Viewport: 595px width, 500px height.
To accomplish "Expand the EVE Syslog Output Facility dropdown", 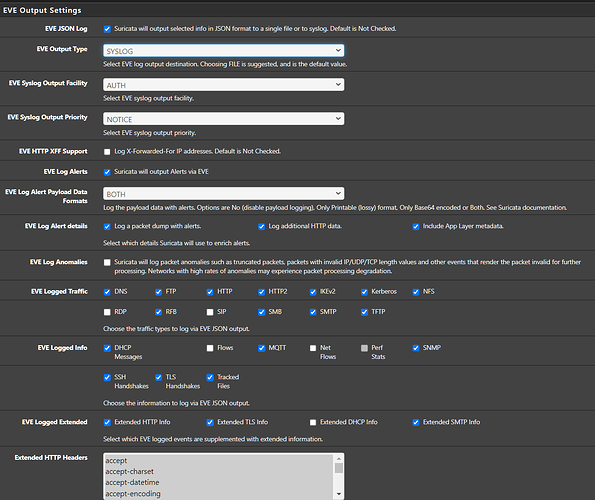I will click(x=224, y=85).
